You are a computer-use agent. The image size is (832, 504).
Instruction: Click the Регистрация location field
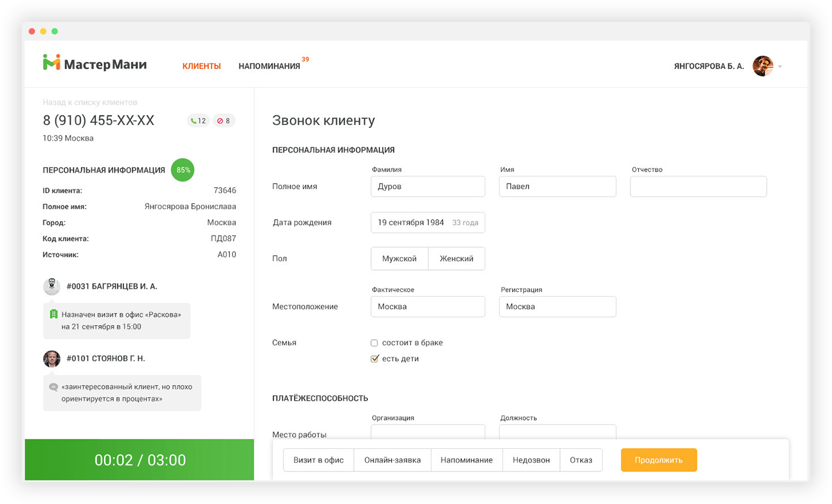(x=558, y=307)
